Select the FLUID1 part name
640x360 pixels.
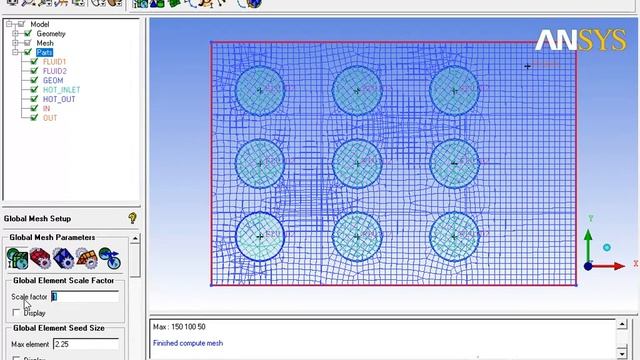click(x=54, y=62)
